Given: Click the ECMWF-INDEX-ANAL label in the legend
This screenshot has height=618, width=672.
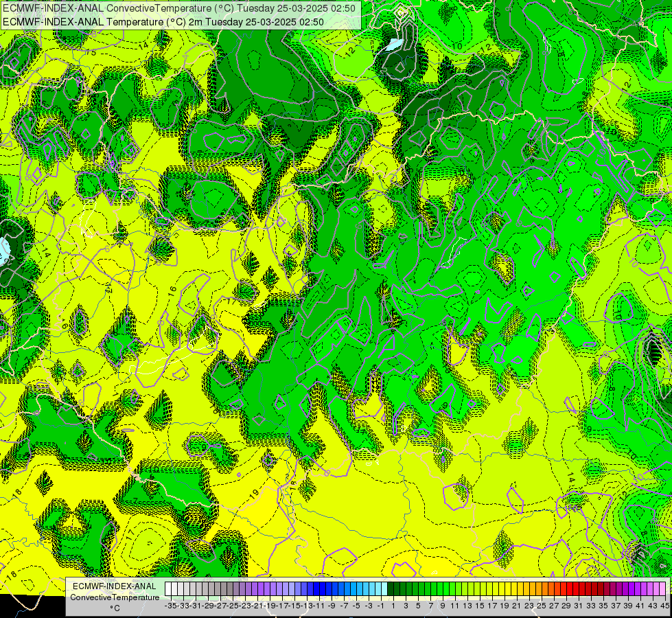Looking at the screenshot, I should (115, 586).
